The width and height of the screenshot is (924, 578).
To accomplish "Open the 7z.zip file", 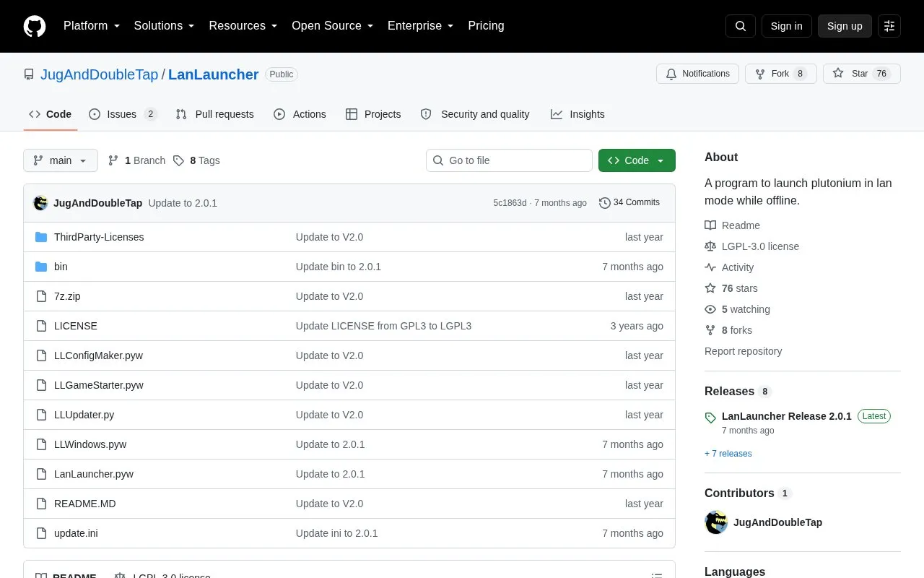I will coord(67,296).
